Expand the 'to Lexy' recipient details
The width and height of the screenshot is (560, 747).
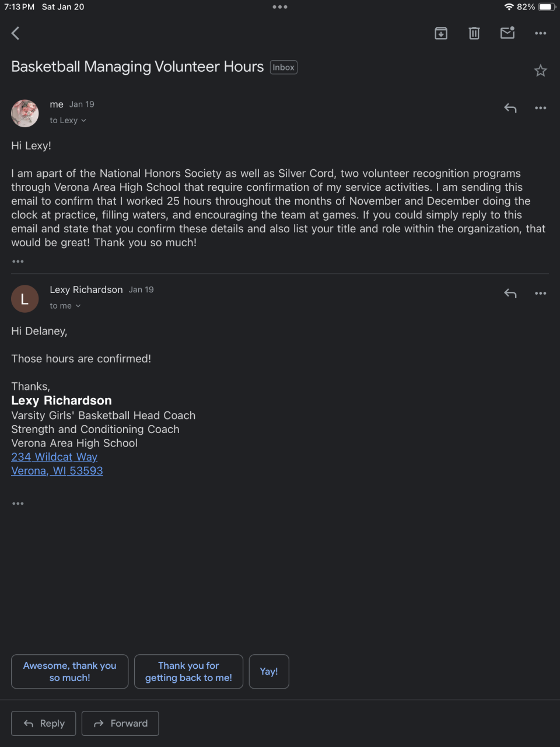pyautogui.click(x=68, y=120)
